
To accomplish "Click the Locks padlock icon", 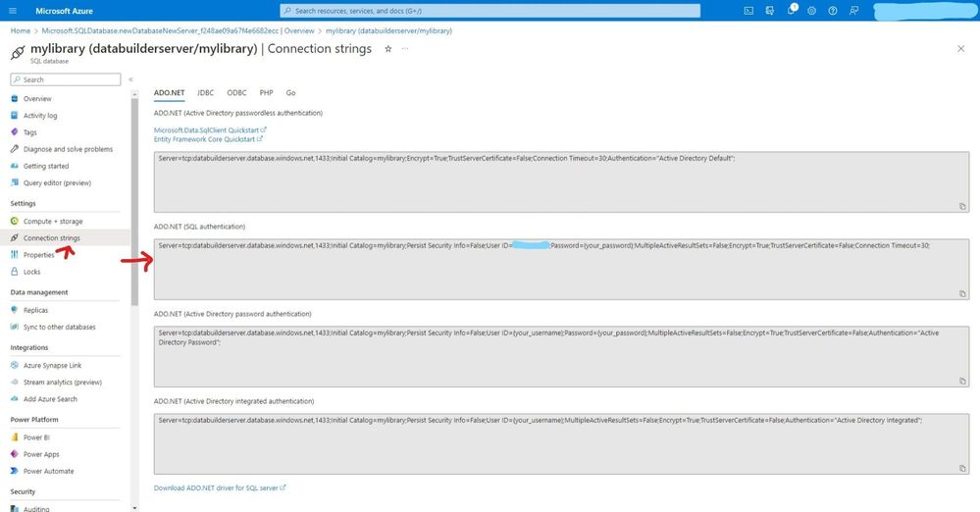I will pos(15,272).
